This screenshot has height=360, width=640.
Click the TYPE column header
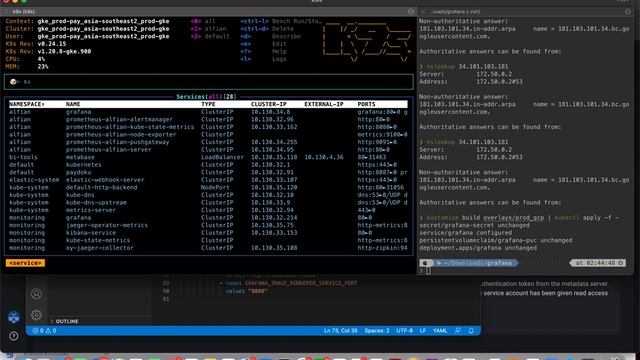[208, 104]
